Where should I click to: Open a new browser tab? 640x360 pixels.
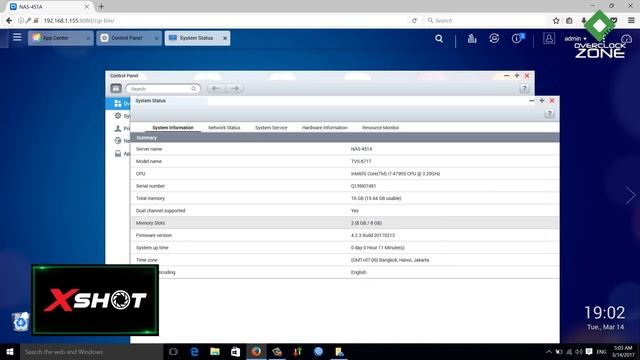[x=101, y=7]
